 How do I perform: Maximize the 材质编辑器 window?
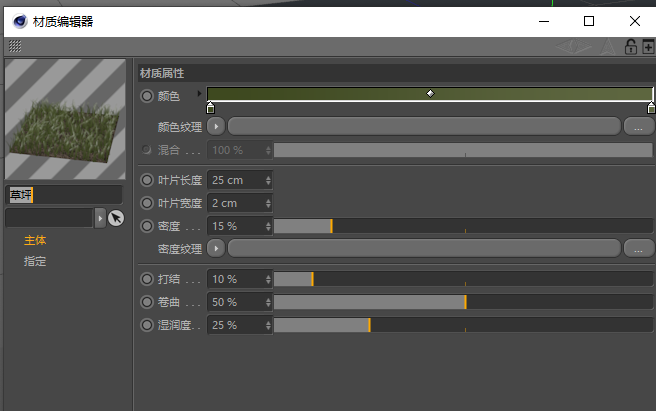click(x=589, y=21)
